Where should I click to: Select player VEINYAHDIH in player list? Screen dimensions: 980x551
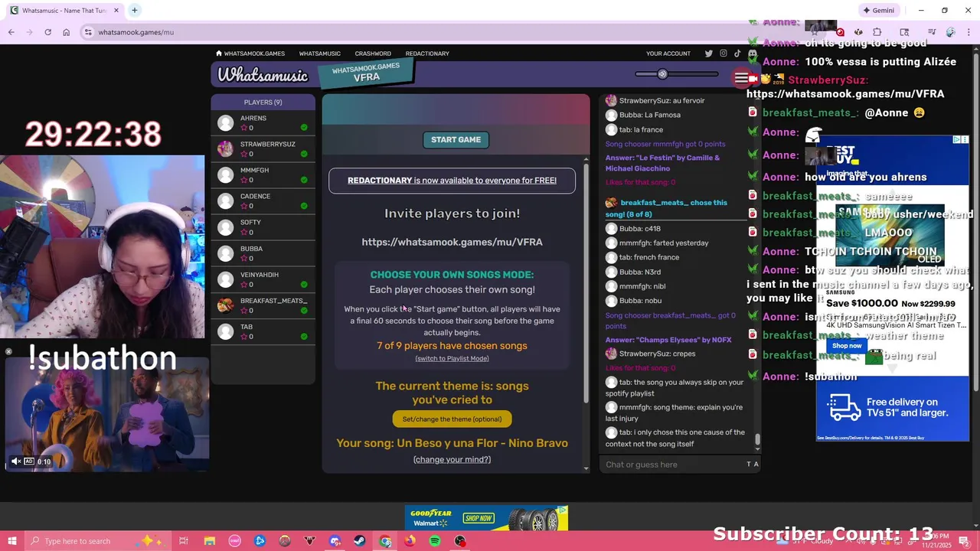[263, 279]
